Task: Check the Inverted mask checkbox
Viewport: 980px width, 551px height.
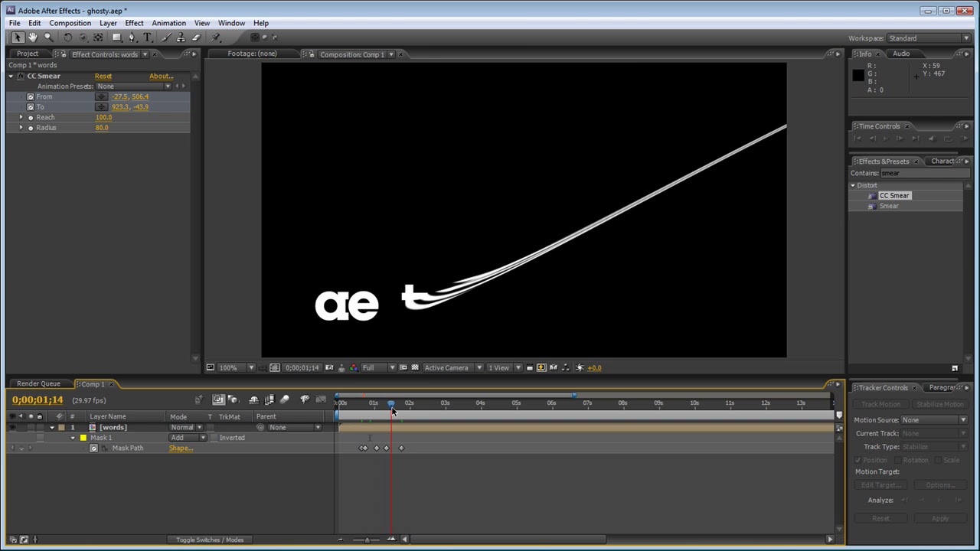Action: coord(214,438)
